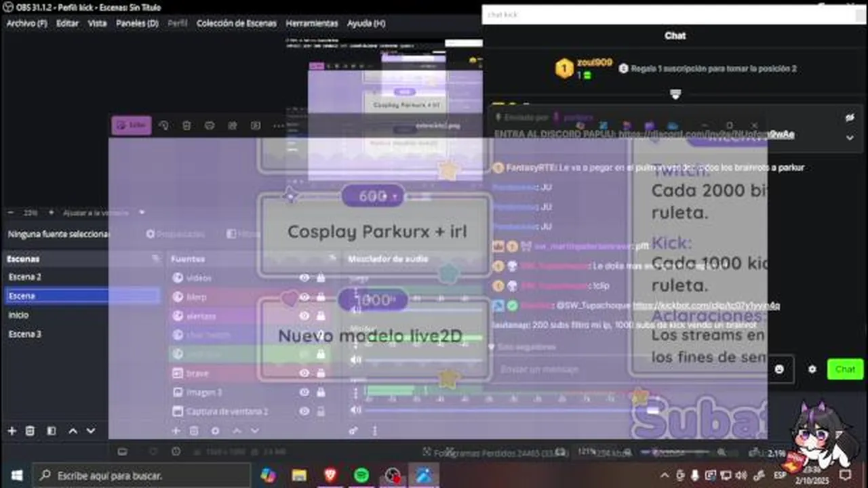Viewport: 868px width, 488px height.
Task: Toggle visibility of blerp source
Action: (x=304, y=297)
